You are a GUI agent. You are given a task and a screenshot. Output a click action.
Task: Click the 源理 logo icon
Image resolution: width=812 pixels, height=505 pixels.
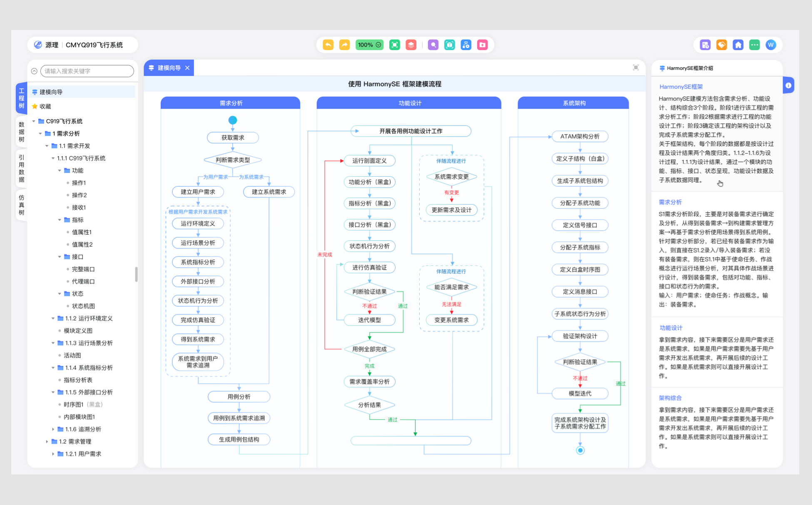38,45
